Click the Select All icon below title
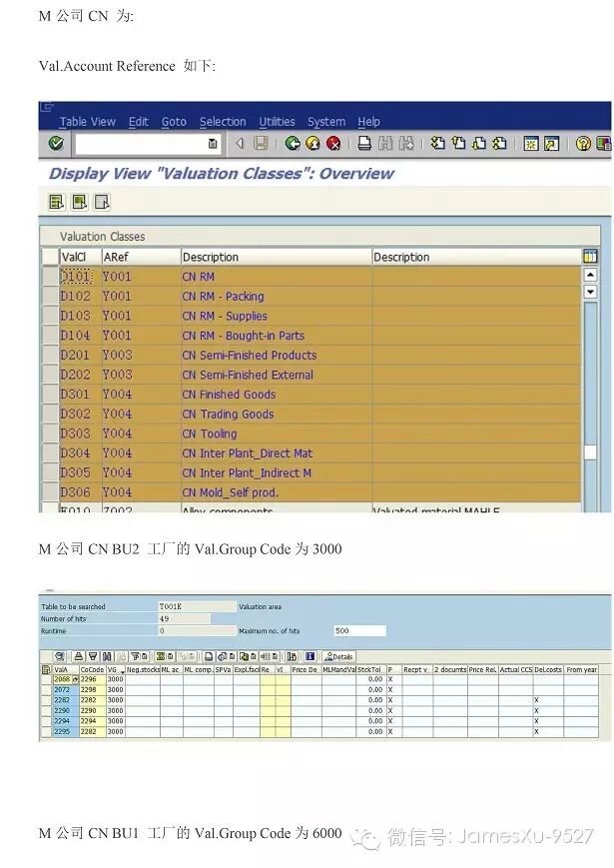614x868 pixels. (x=57, y=202)
